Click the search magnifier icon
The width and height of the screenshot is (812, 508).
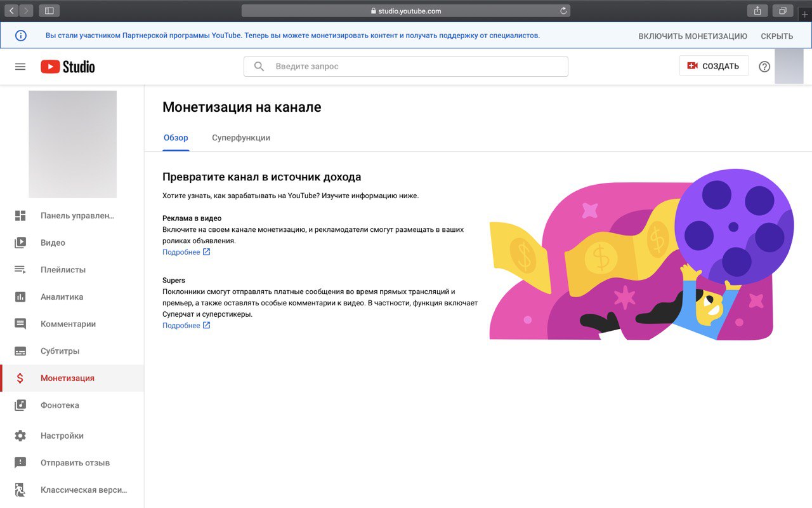[x=259, y=67]
